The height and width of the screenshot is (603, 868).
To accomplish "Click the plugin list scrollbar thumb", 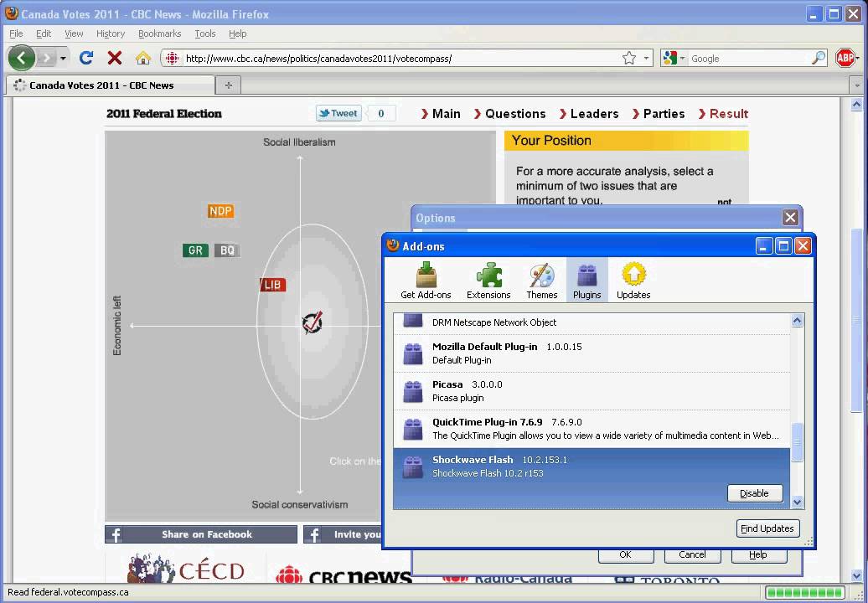I will tap(797, 442).
